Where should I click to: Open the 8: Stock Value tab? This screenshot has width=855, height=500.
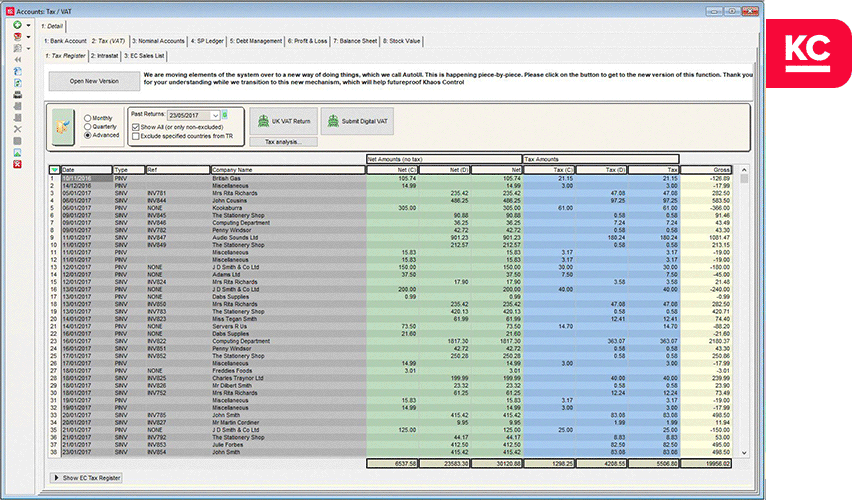(x=402, y=41)
